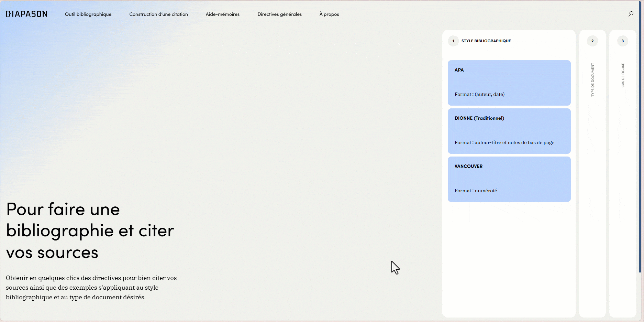Open the À propos page
Image resolution: width=644 pixels, height=322 pixels.
click(329, 14)
